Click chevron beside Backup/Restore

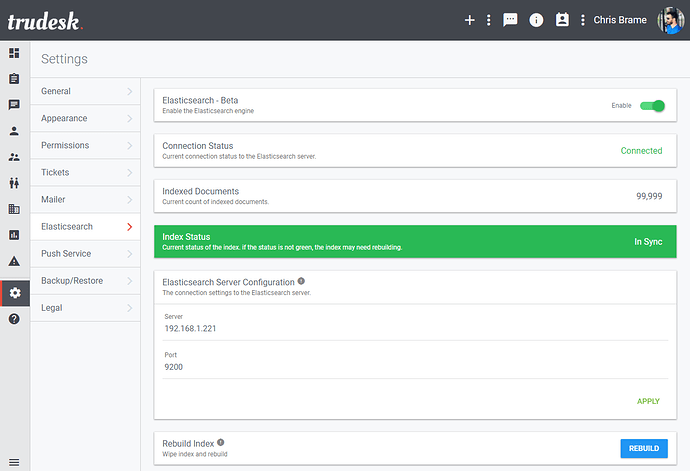click(x=129, y=281)
